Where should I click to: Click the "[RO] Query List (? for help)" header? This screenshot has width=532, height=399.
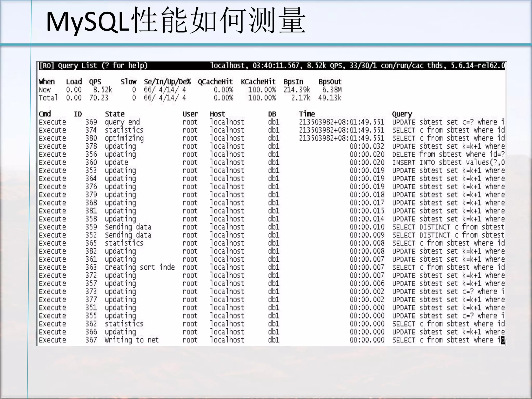93,66
